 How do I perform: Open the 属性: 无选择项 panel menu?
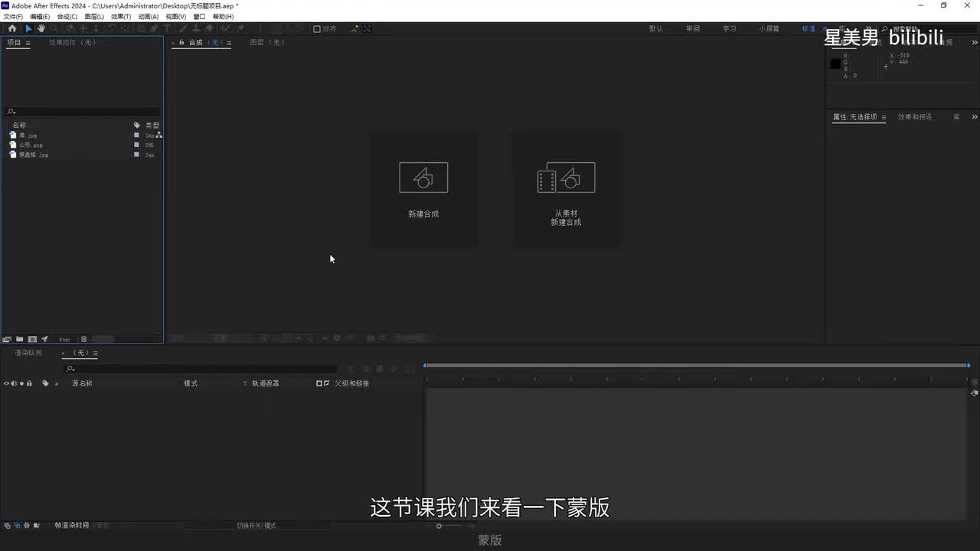coord(884,118)
